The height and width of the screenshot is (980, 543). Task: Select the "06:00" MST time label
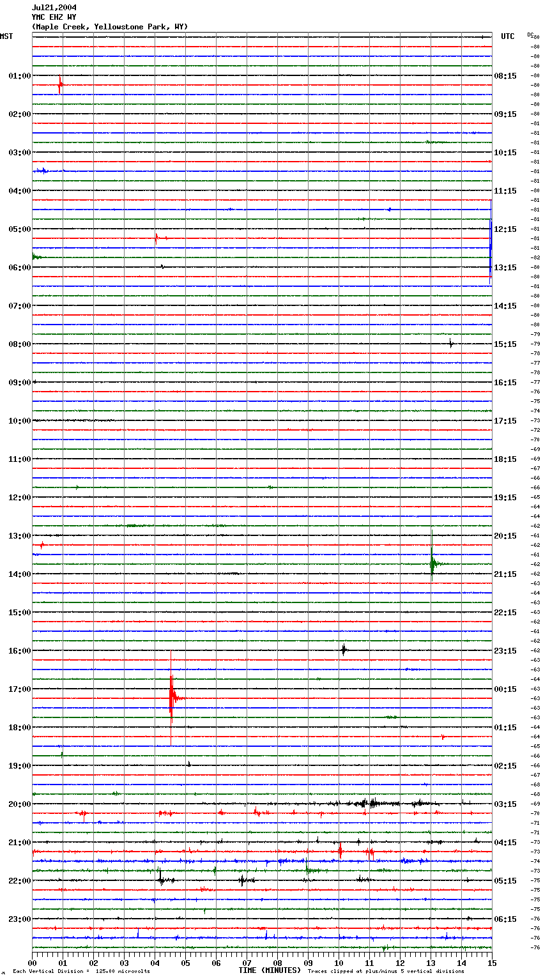pos(20,268)
